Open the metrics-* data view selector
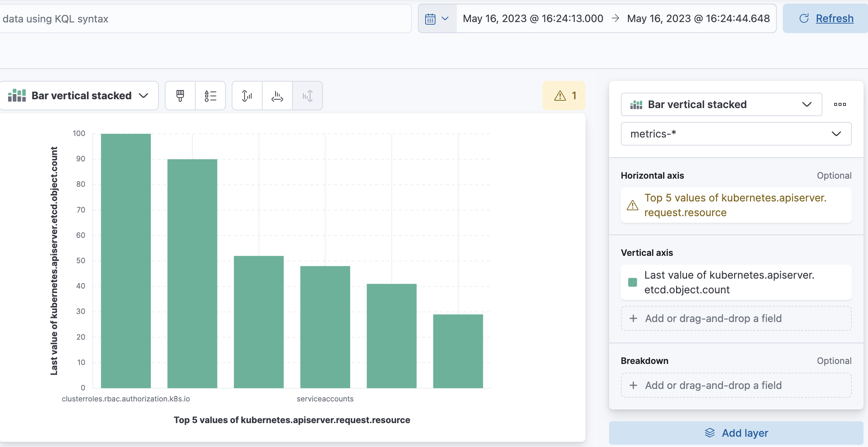868x447 pixels. click(735, 134)
